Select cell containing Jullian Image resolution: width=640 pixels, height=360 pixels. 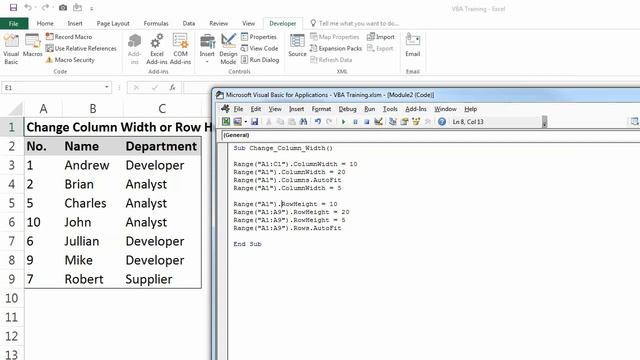[92, 241]
